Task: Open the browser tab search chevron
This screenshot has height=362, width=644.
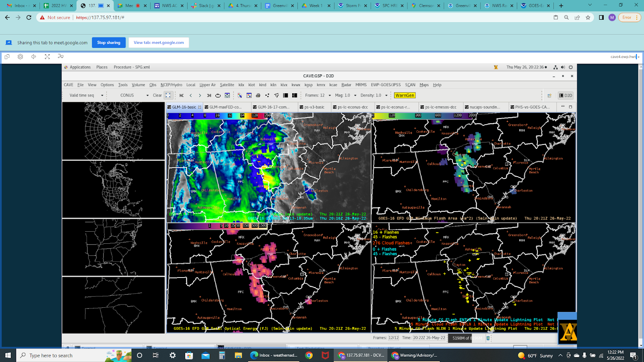Action: [590, 5]
